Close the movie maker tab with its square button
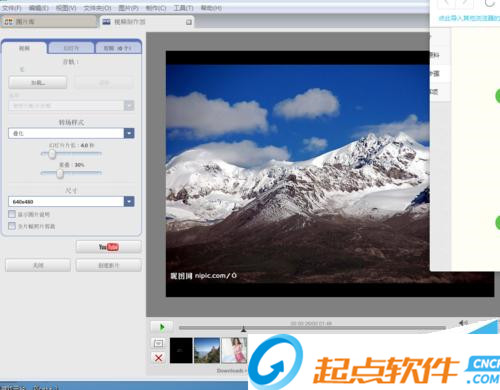 189,22
